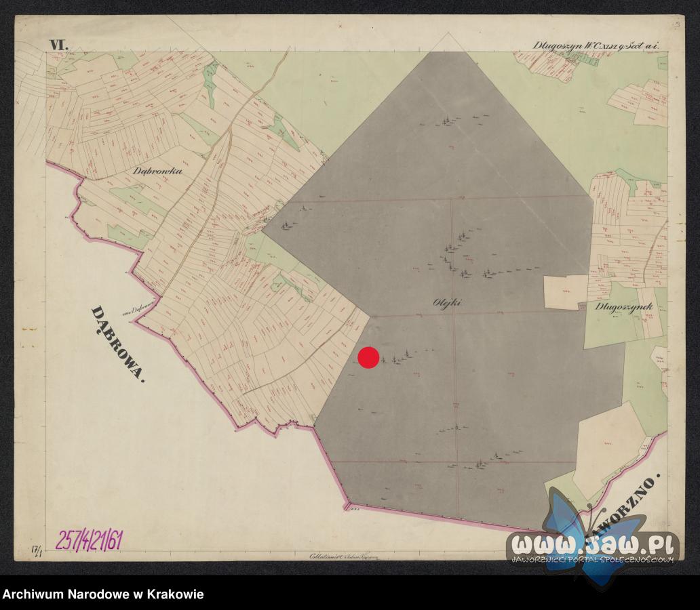The width and height of the screenshot is (700, 610).
Task: Click the Dlugoszyn sheet title at top right
Action: [x=596, y=45]
